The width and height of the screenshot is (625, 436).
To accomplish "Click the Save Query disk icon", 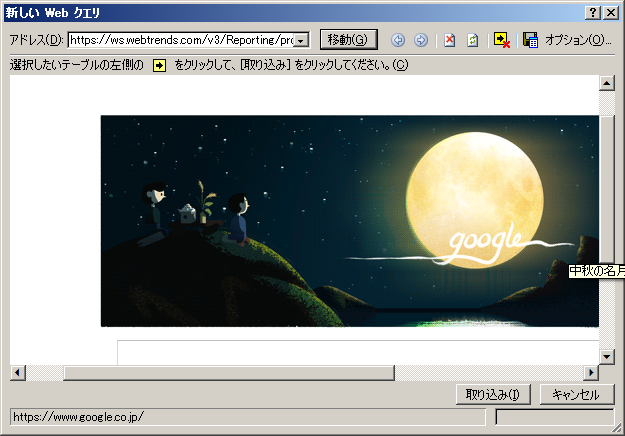I will (x=531, y=40).
